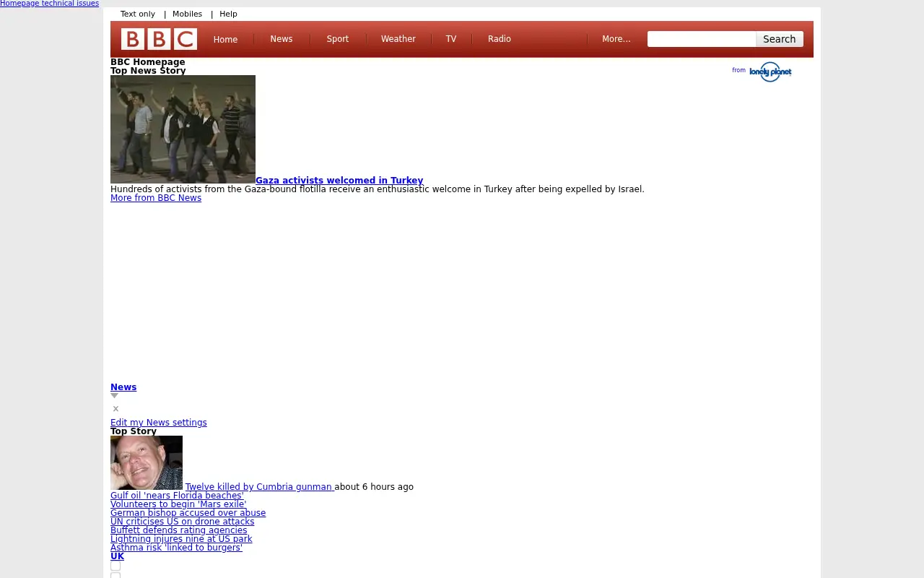Click the Gaza flotilla story summary text
Image resolution: width=924 pixels, height=578 pixels.
(378, 189)
